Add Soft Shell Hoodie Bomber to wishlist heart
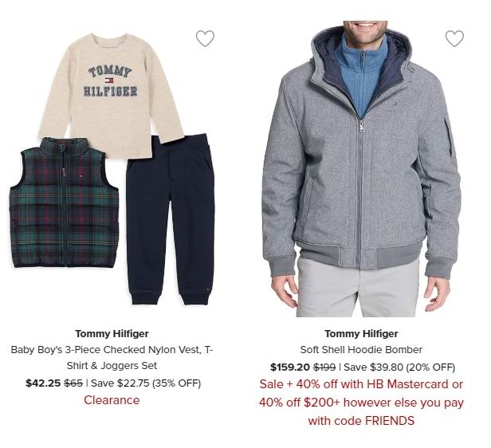 tap(454, 38)
